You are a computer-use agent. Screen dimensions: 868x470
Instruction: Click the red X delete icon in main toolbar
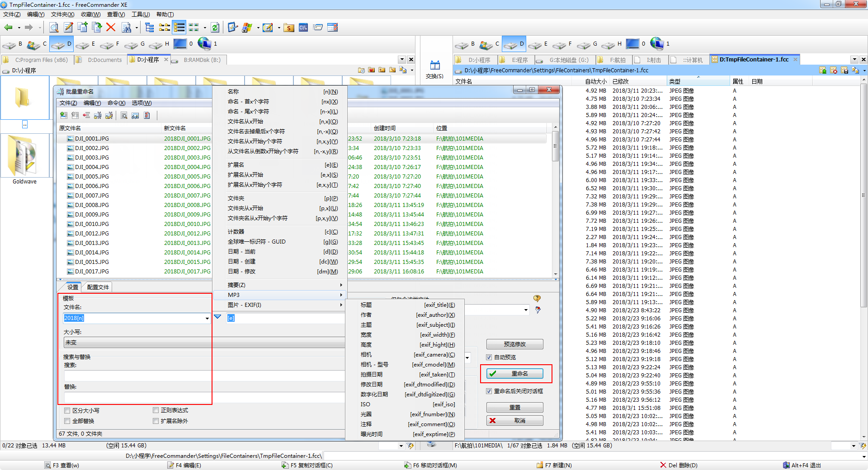pos(111,28)
